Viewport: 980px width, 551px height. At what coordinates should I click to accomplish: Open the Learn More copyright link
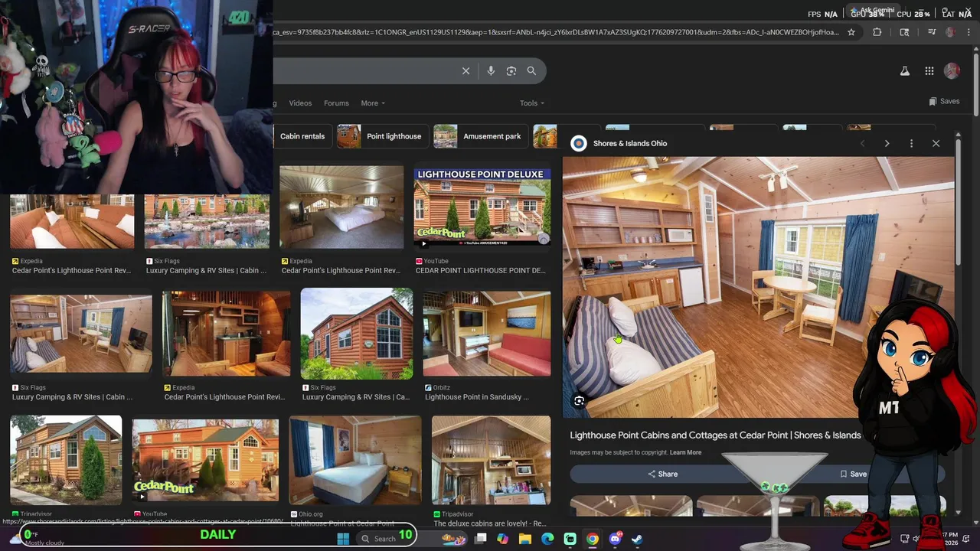(685, 452)
